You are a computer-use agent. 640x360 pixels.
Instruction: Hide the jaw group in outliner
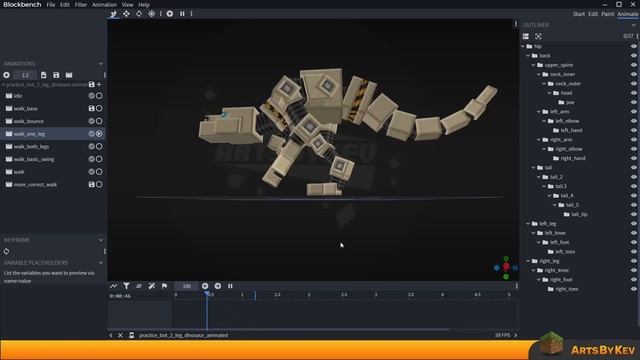(633, 102)
